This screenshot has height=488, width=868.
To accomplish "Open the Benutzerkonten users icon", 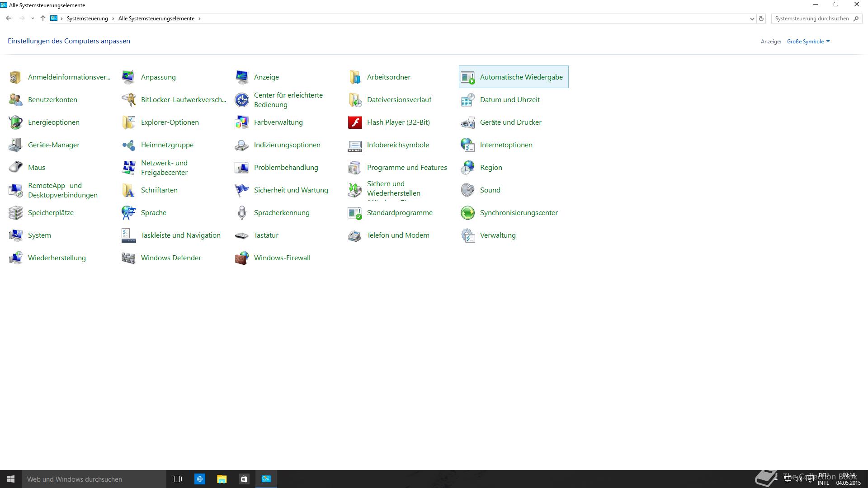I will (x=15, y=100).
